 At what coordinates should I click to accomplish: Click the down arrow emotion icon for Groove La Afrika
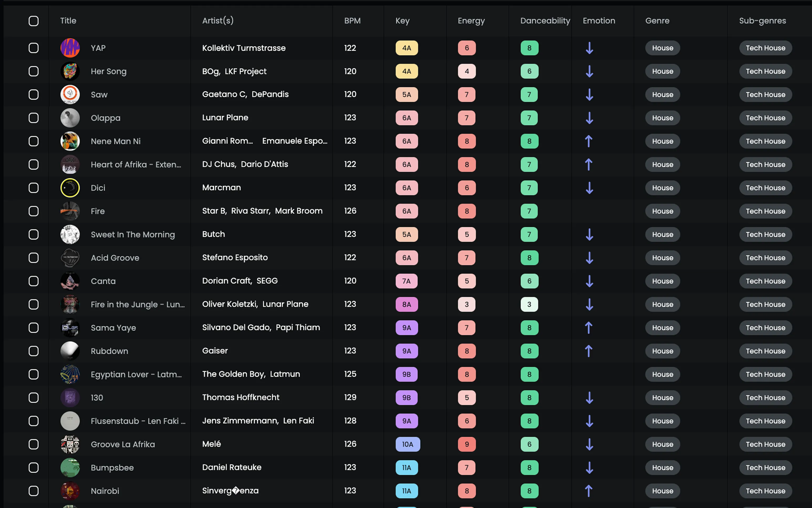589,444
